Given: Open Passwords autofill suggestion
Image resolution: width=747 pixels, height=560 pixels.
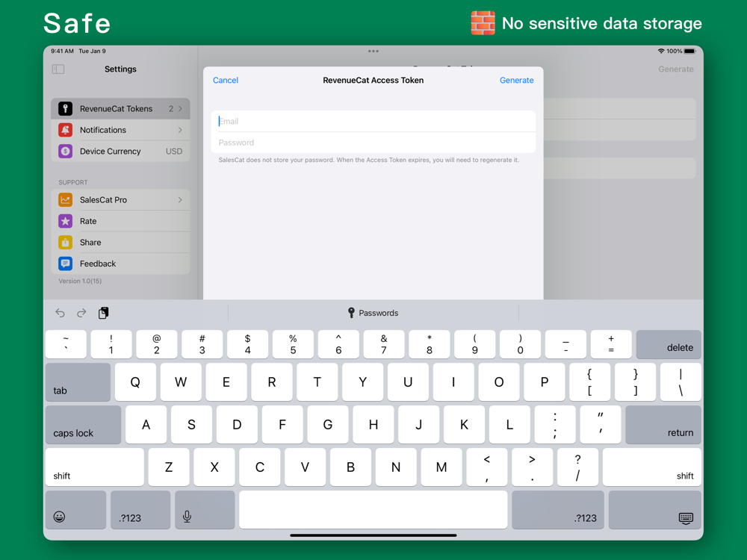Looking at the screenshot, I should [373, 313].
